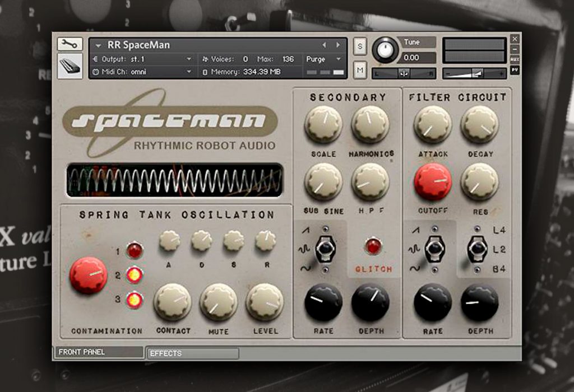The height and width of the screenshot is (392, 574).
Task: Click the Contact knob
Action: [173, 302]
